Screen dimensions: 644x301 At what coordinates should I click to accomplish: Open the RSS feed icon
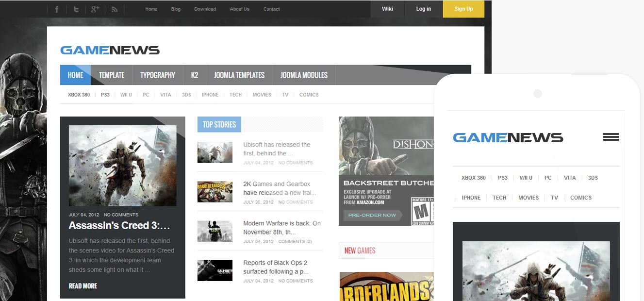point(115,9)
